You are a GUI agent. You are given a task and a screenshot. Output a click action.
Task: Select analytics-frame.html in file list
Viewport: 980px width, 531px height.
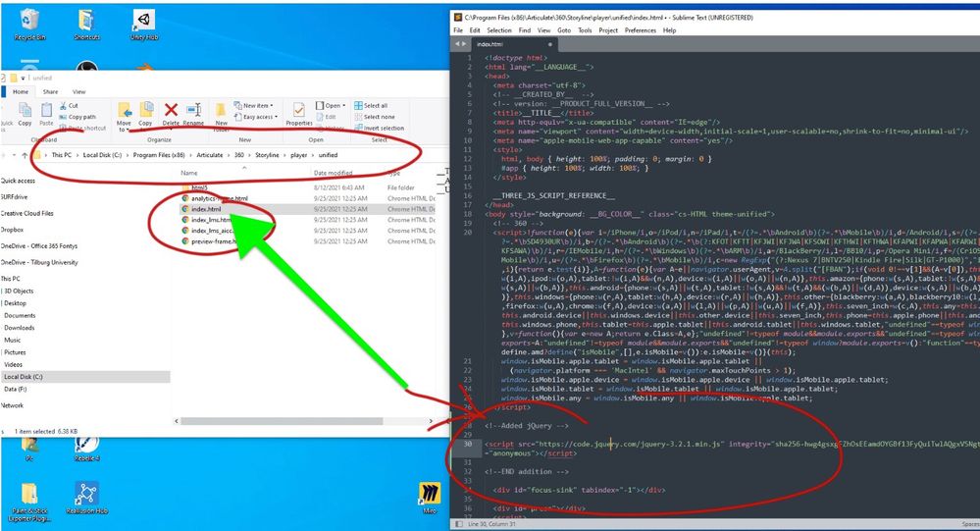(x=219, y=198)
